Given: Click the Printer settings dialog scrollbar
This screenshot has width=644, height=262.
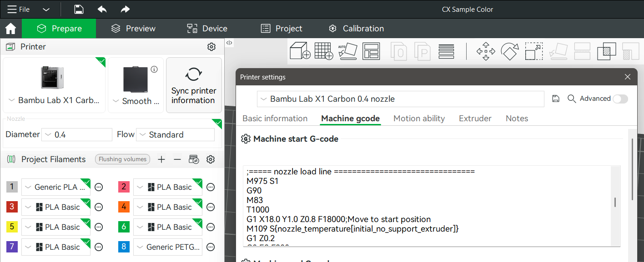Looking at the screenshot, I should click(x=633, y=169).
